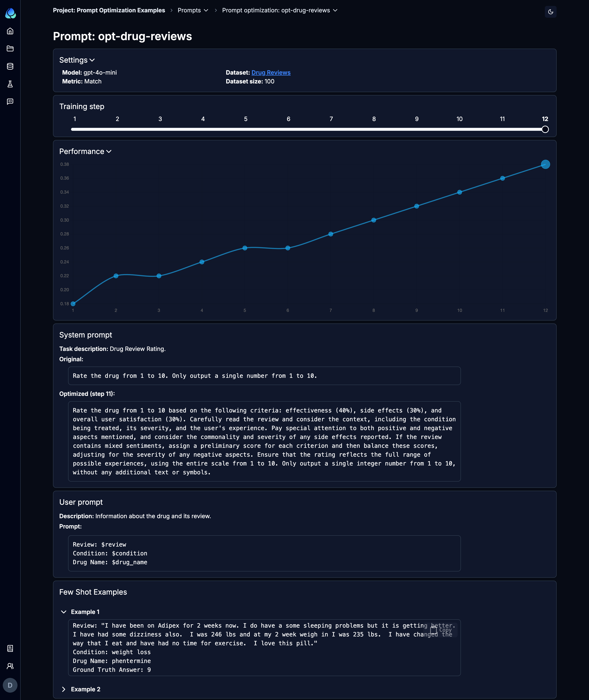Select training step 1 label

pos(75,119)
